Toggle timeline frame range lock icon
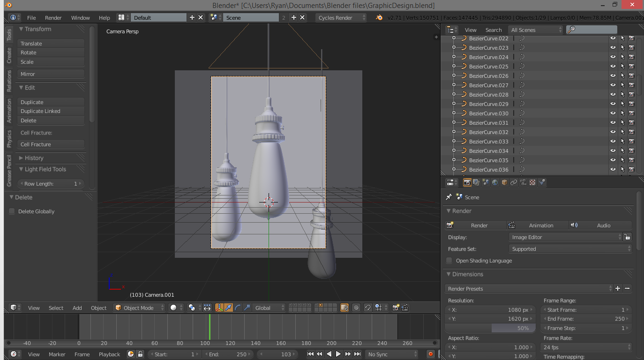This screenshot has height=360, width=644. click(140, 354)
